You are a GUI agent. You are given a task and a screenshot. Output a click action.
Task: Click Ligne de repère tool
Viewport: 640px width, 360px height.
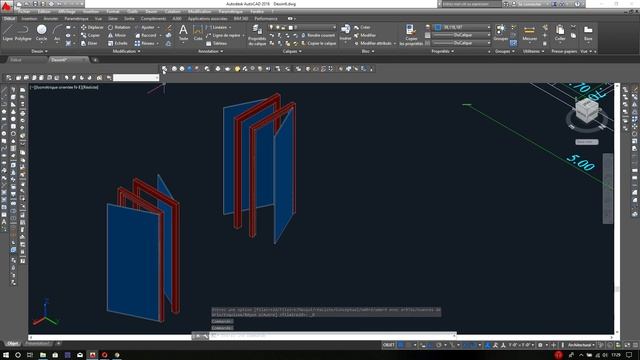[223, 36]
